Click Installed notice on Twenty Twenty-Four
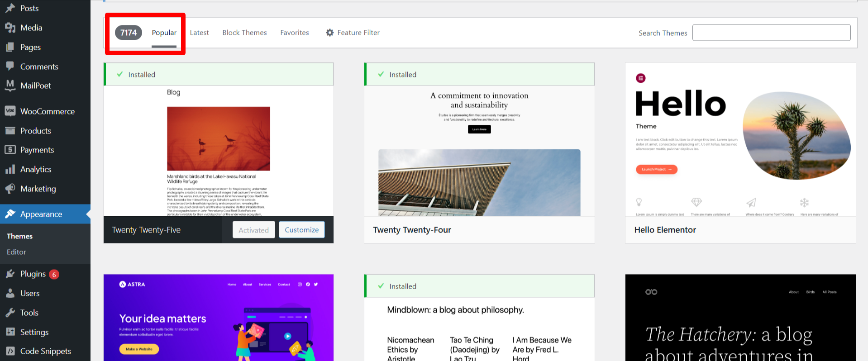 point(479,74)
